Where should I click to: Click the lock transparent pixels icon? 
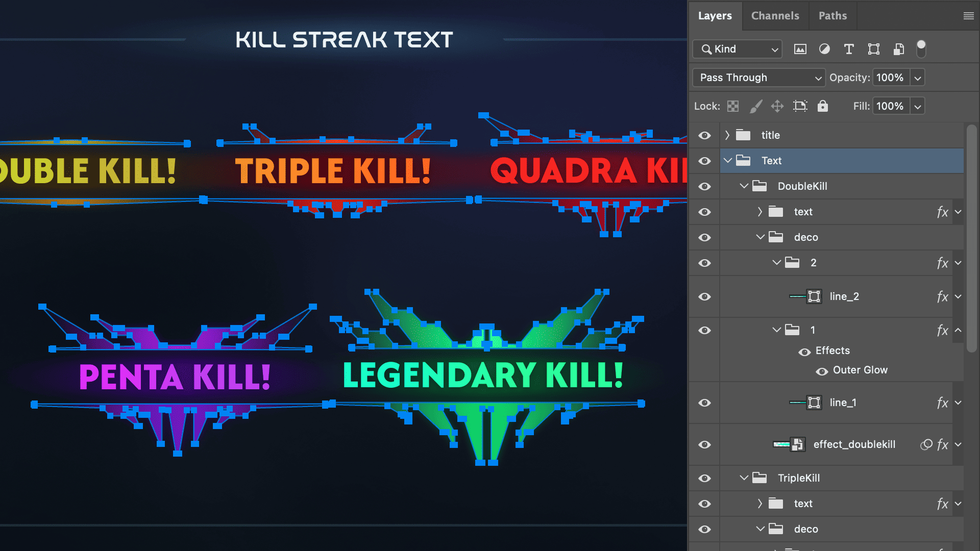click(733, 106)
